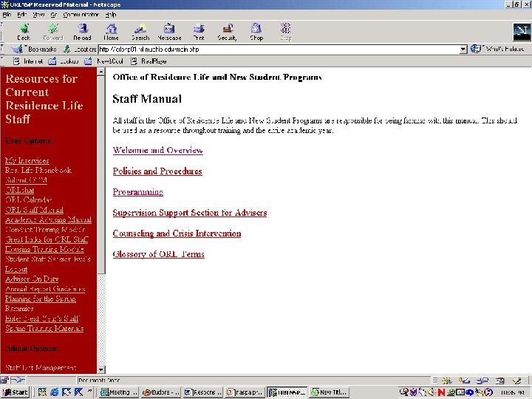Click the Logout sidebar link
532x399 pixels.
coord(16,269)
